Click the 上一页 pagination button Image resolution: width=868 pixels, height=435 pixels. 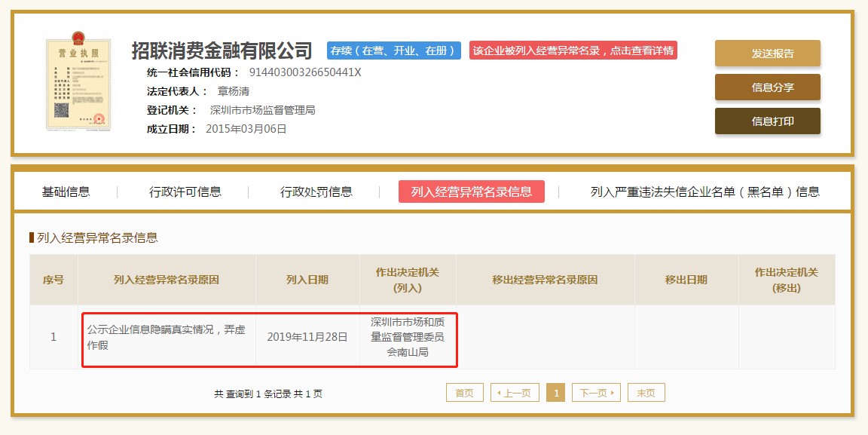pyautogui.click(x=515, y=393)
